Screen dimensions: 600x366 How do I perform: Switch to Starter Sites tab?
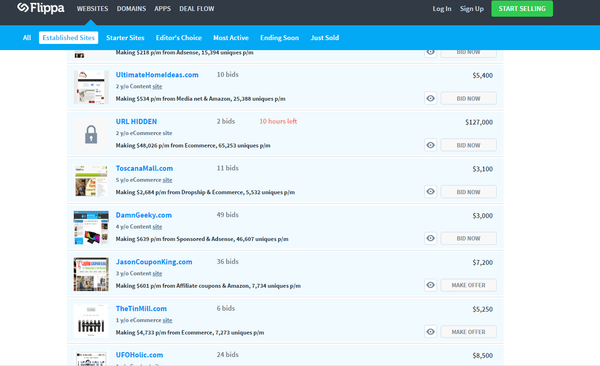coord(125,38)
